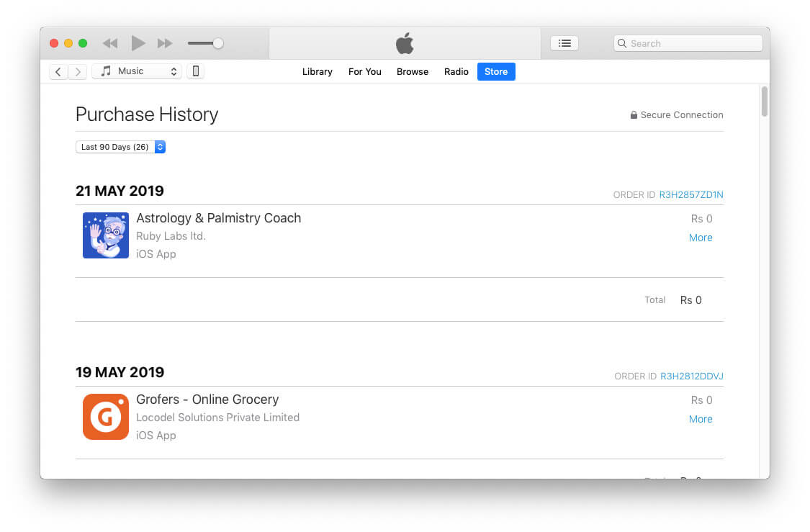Switch to the Library tab
Image resolution: width=810 pixels, height=532 pixels.
[318, 72]
